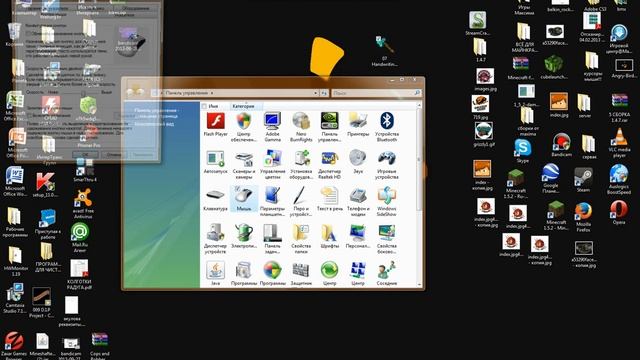
Task: Open the Windows SideShow item
Action: (387, 202)
